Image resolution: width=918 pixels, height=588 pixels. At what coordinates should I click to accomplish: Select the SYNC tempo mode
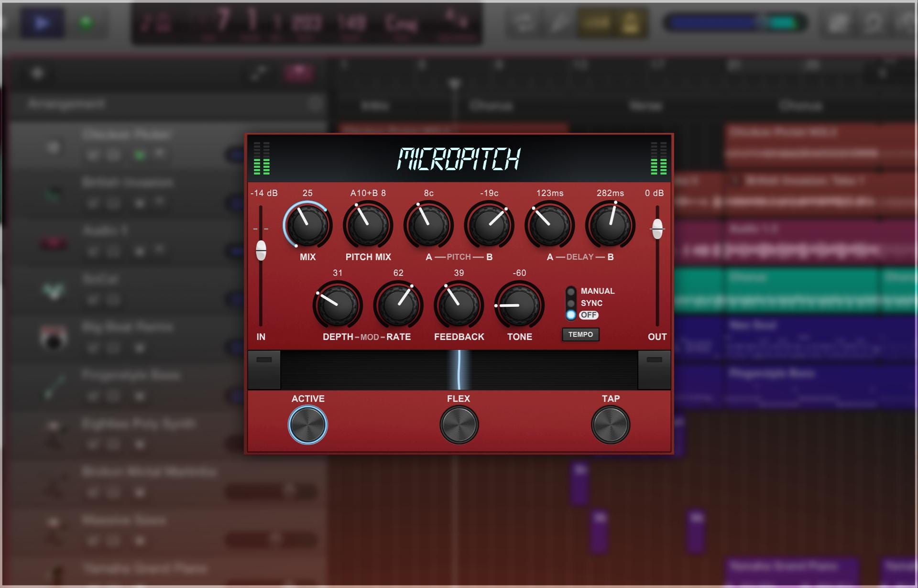(585, 303)
